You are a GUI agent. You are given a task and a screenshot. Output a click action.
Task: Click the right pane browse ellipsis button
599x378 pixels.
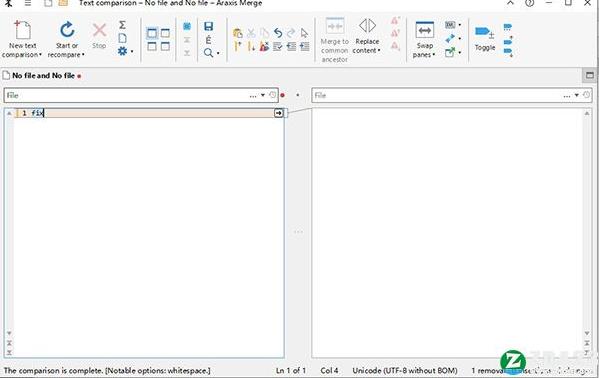(567, 96)
